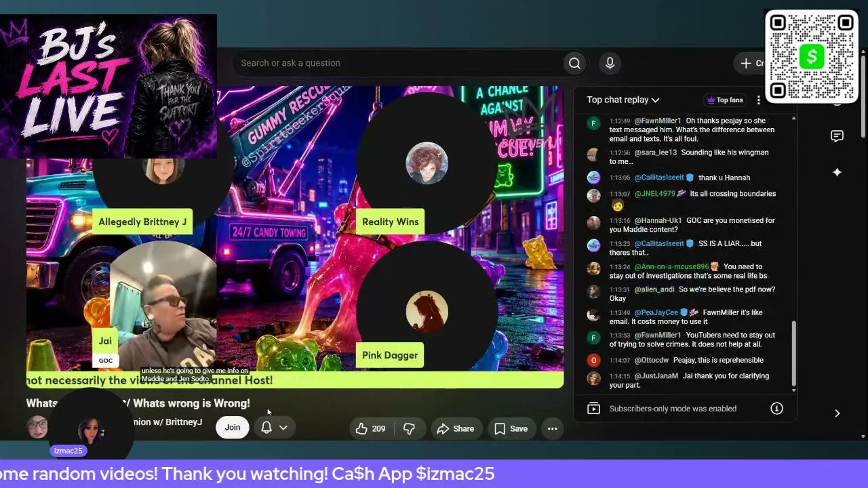Toggle the notification bell
Screen dimensions: 868x488
tap(267, 428)
